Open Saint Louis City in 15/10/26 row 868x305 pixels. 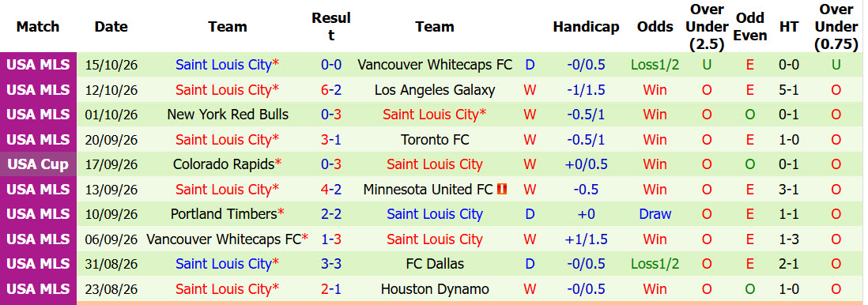(x=223, y=65)
